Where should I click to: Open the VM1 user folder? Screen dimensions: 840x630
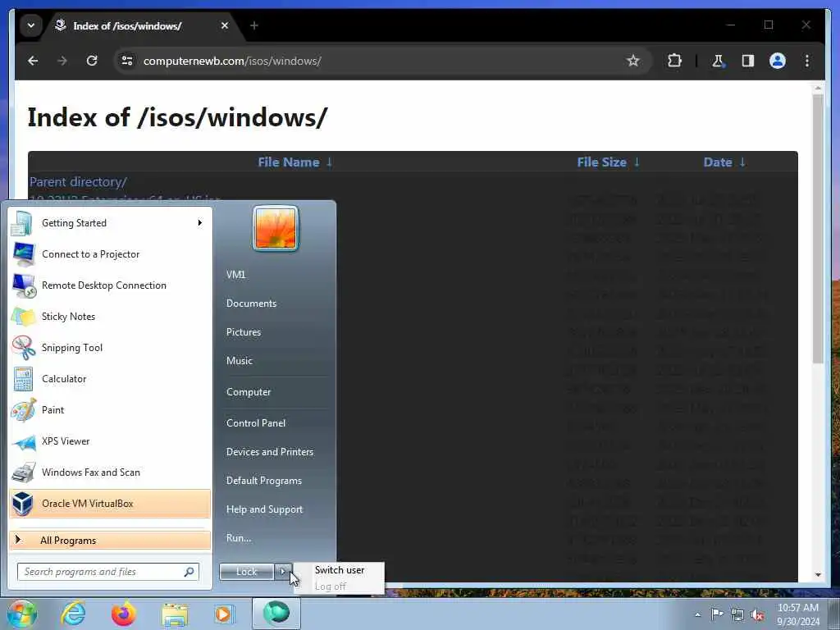click(235, 275)
